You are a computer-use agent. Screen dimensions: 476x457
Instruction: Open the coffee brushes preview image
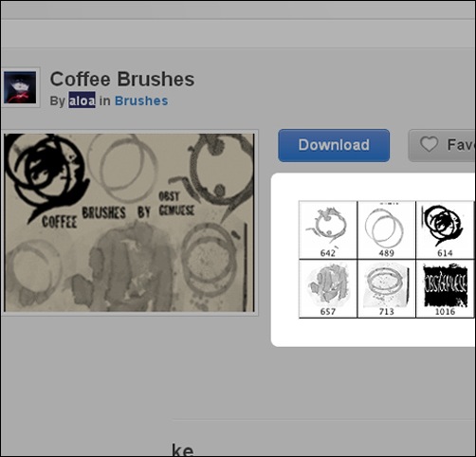[x=129, y=223]
